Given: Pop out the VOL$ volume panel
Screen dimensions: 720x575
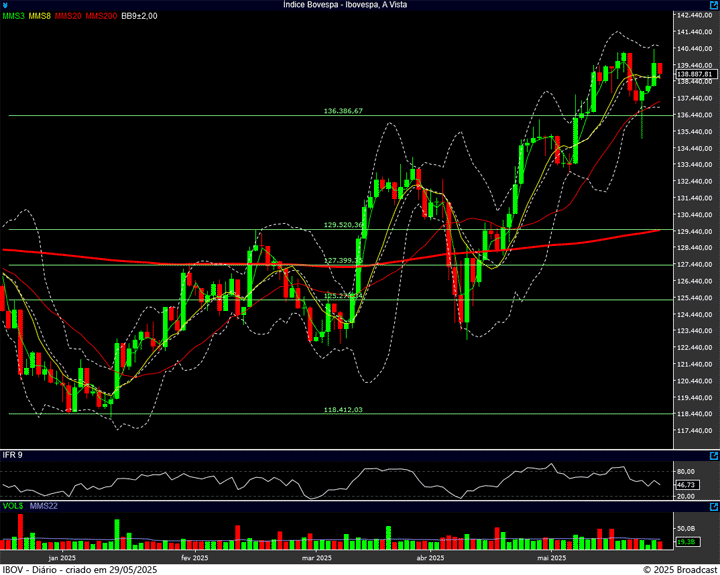Looking at the screenshot, I should [x=714, y=507].
